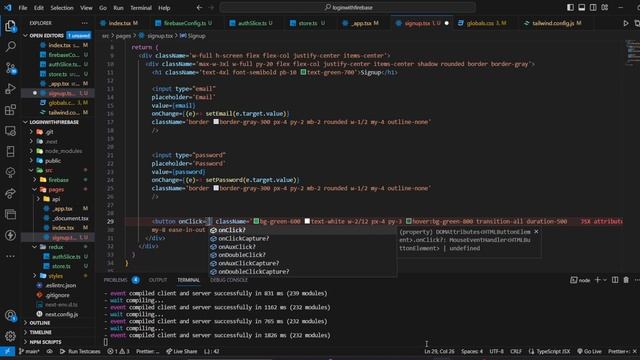
Task: Select onDoubleClick? suggestion in autocomplete
Action: pos(302,255)
